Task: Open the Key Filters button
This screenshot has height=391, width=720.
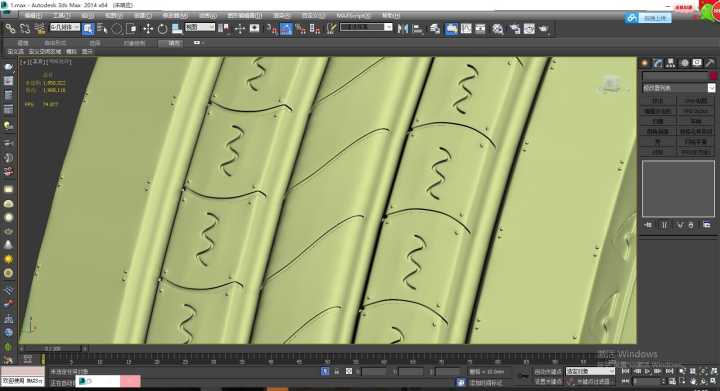Action: (594, 381)
